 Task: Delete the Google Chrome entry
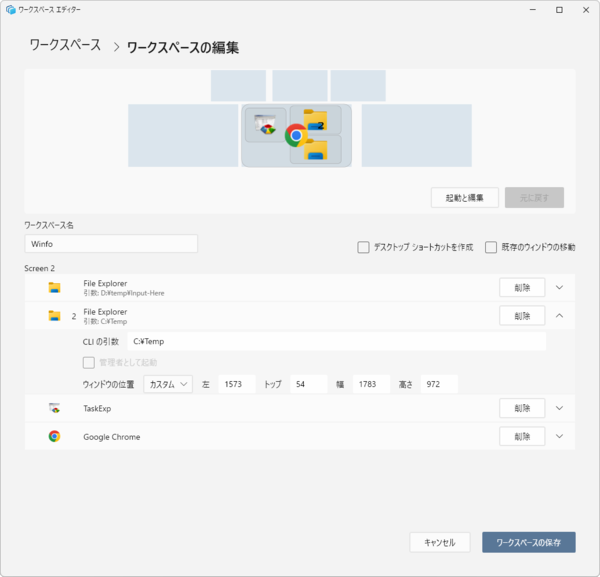(522, 436)
